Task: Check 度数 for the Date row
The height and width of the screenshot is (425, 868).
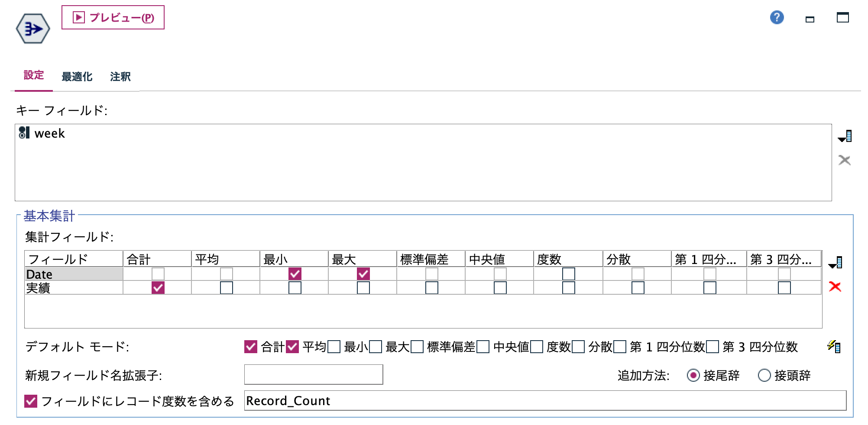Action: (569, 274)
